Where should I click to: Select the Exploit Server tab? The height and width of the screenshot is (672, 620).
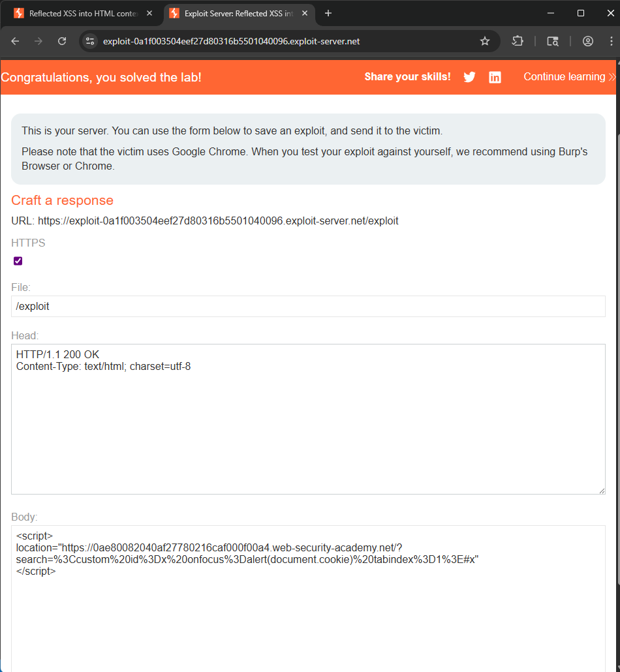coord(239,13)
